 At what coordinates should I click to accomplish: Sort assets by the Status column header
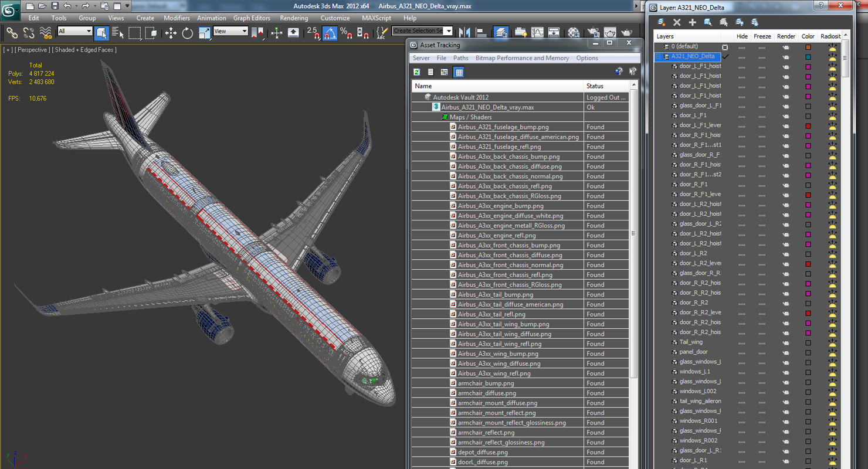pyautogui.click(x=606, y=86)
